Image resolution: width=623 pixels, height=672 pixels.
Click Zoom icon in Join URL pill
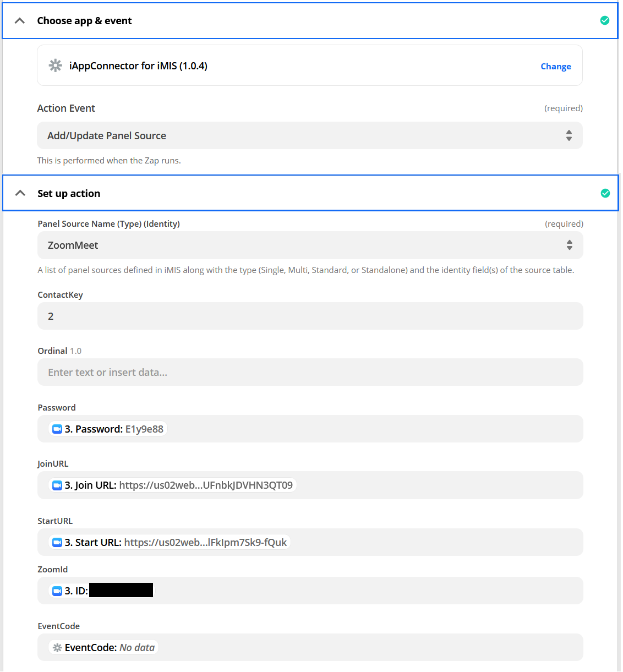tap(57, 485)
